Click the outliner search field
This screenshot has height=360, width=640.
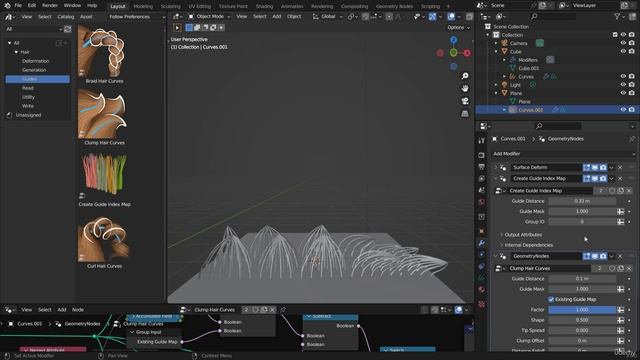click(553, 16)
